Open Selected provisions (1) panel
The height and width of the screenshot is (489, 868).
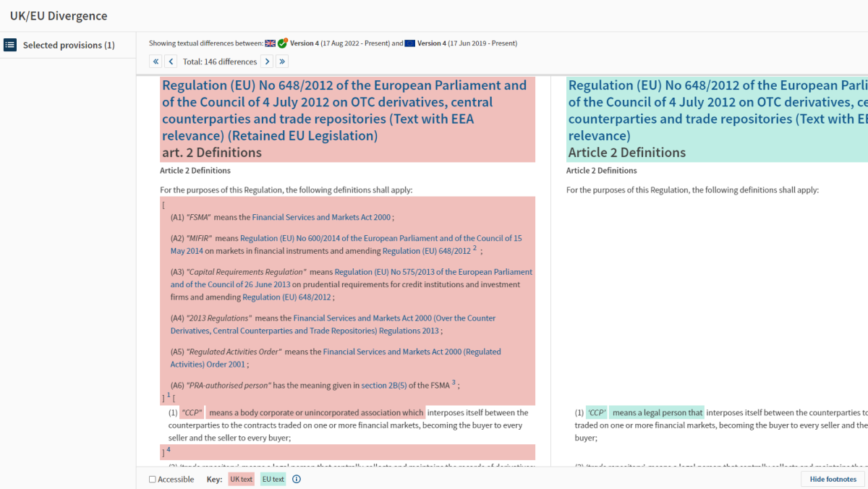pyautogui.click(x=69, y=45)
